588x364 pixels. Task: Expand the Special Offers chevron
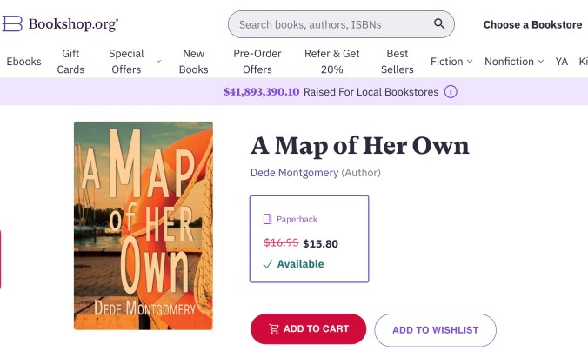[158, 62]
